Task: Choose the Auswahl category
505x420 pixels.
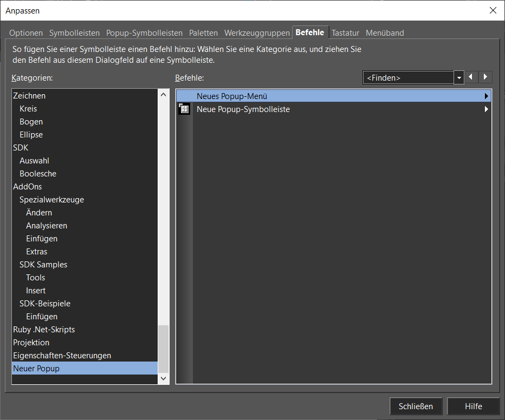Action: click(85, 160)
